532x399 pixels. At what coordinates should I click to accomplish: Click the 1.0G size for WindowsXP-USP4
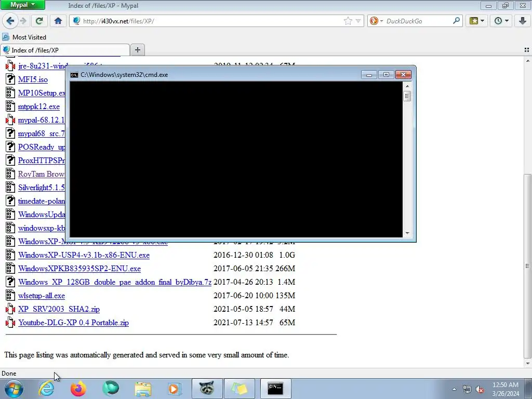click(287, 255)
